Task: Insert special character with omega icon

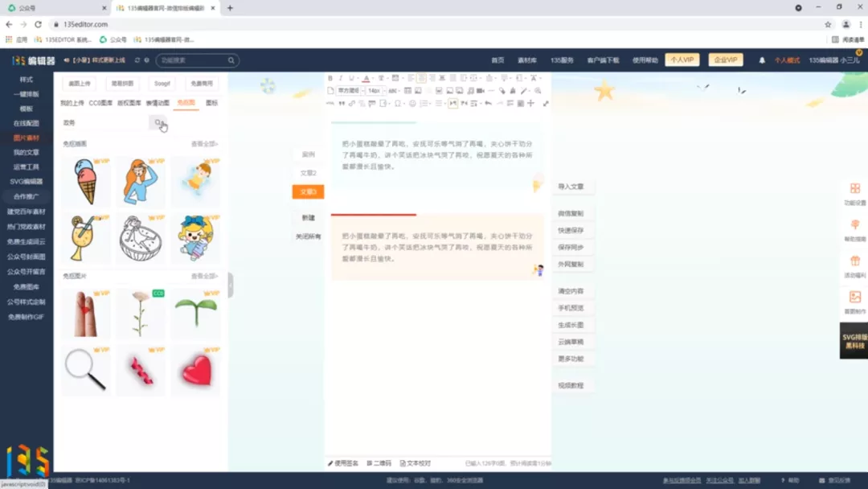Action: pyautogui.click(x=398, y=104)
